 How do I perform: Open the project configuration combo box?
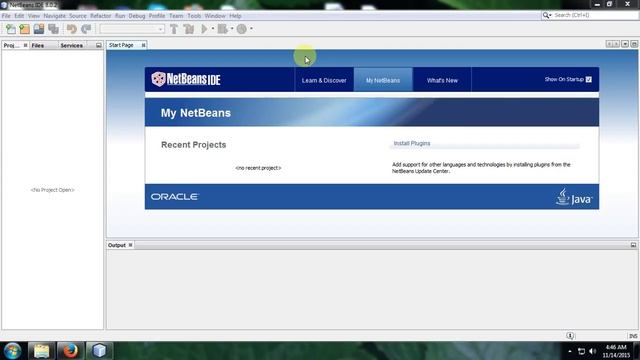(132, 29)
